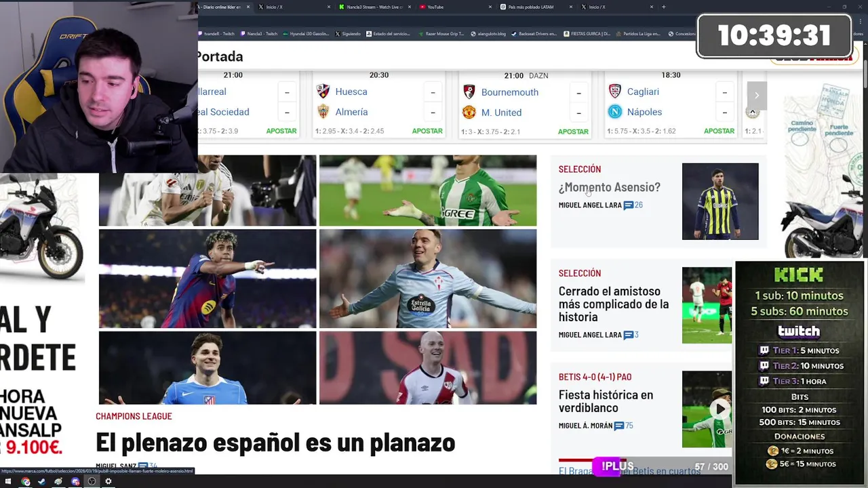This screenshot has width=868, height=488.
Task: Click APOSTAR for Cagliari vs Nápoles
Action: click(x=719, y=131)
